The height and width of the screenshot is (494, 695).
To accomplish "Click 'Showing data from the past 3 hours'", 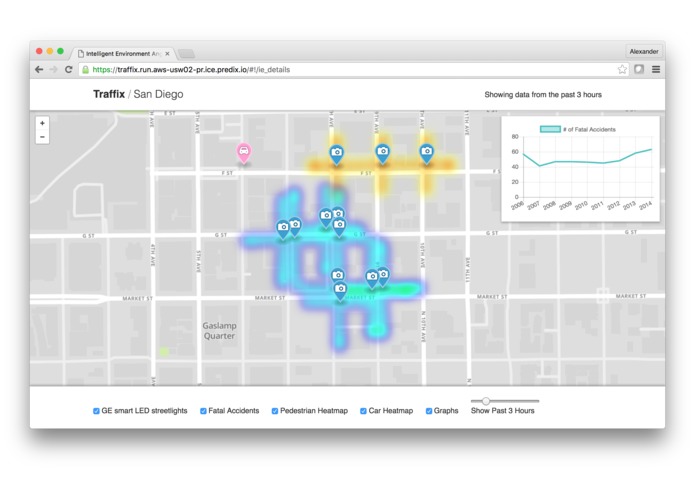I will coord(543,95).
